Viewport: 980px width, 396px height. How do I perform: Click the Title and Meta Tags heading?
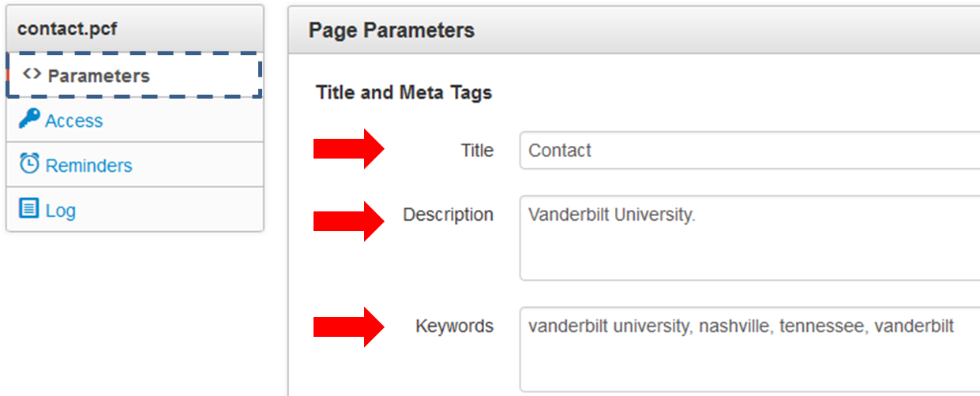pos(404,93)
